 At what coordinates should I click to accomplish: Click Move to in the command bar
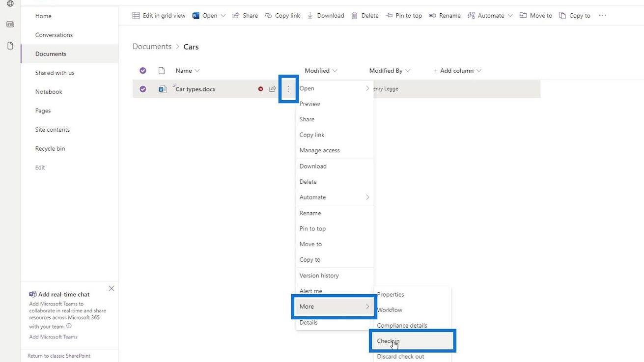point(536,16)
